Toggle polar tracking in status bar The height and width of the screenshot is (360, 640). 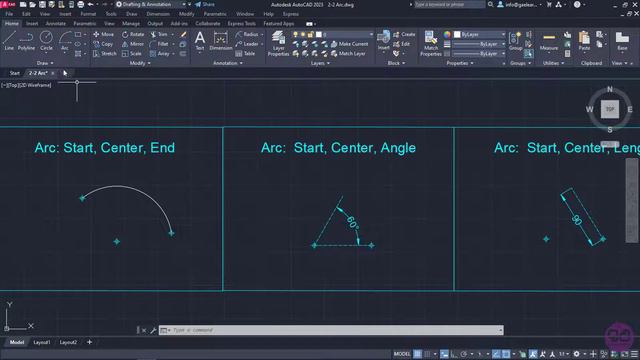[464, 354]
